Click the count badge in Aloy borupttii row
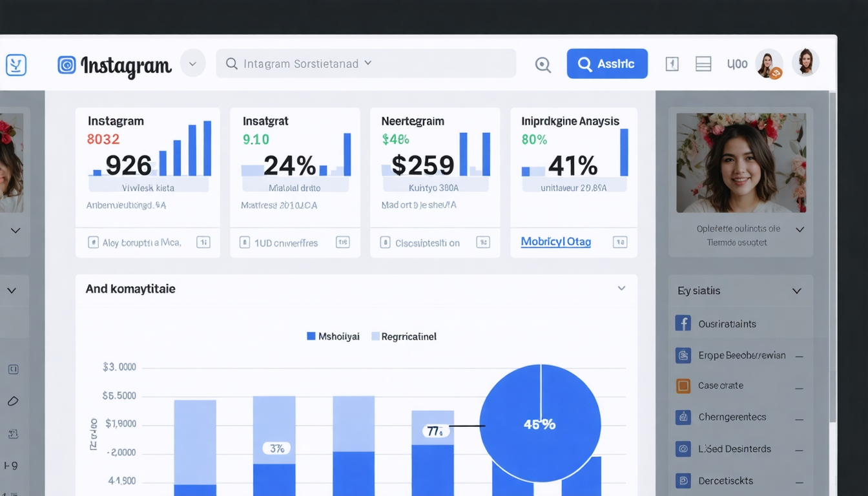 click(203, 243)
